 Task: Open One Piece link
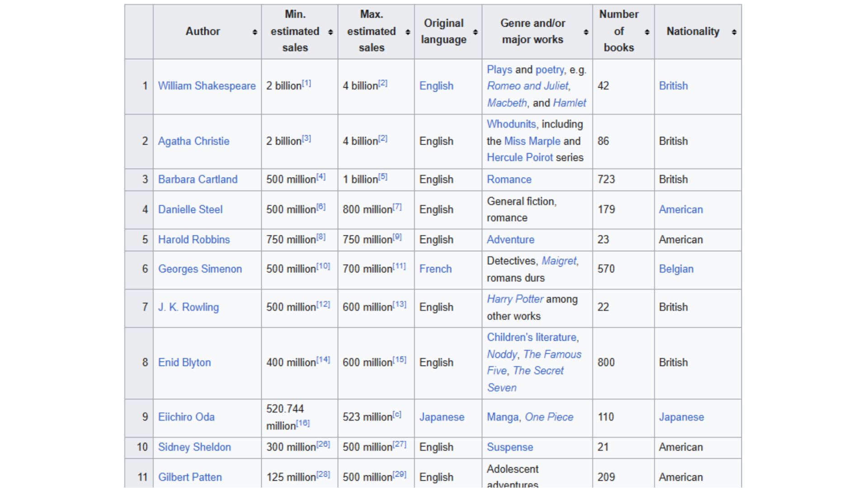[x=549, y=417]
